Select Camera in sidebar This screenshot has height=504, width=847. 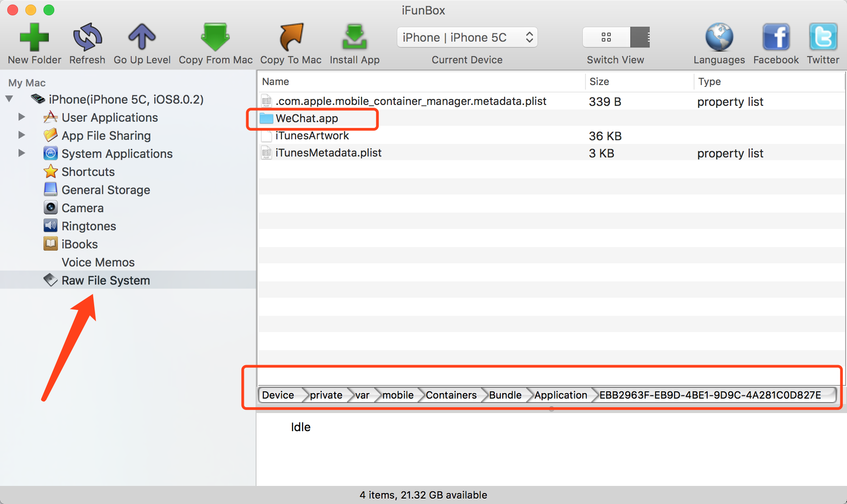(x=82, y=208)
